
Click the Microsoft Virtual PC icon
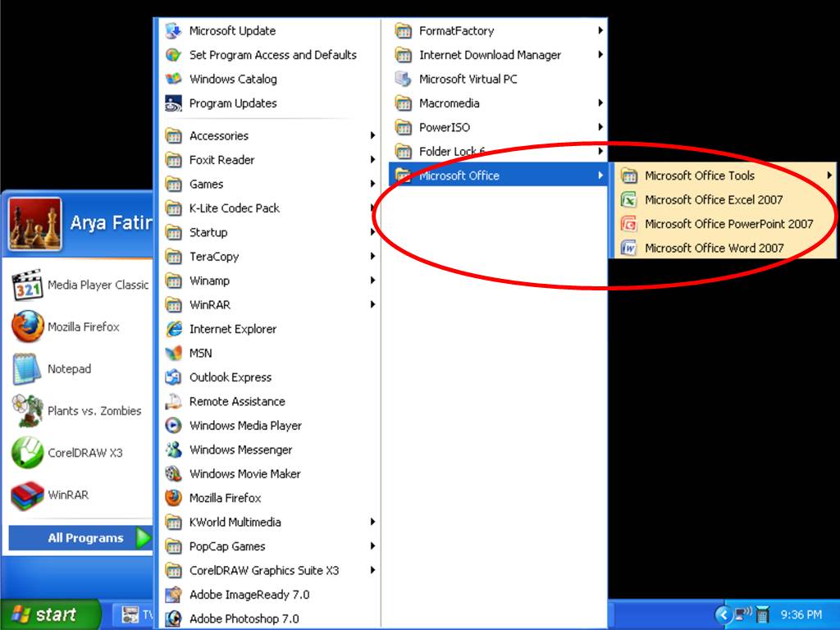[x=403, y=79]
